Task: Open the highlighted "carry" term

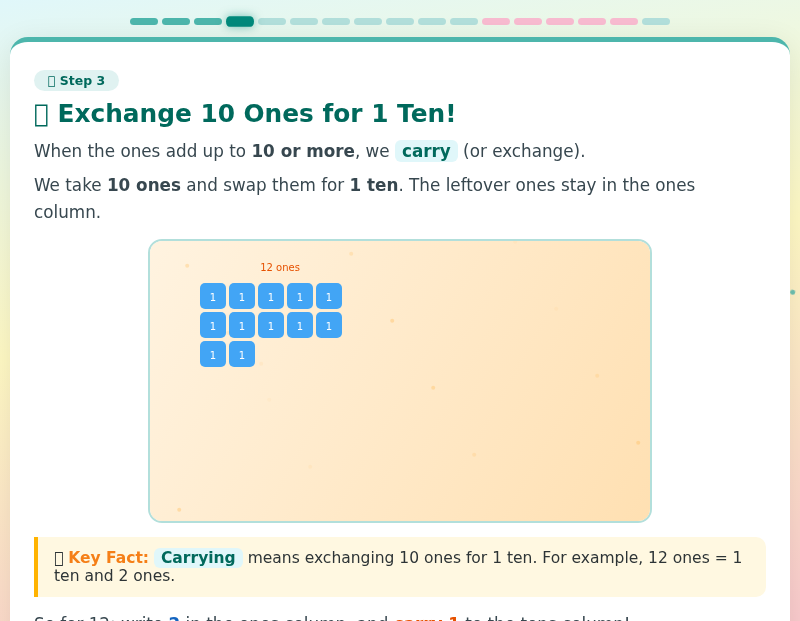Action: (426, 151)
